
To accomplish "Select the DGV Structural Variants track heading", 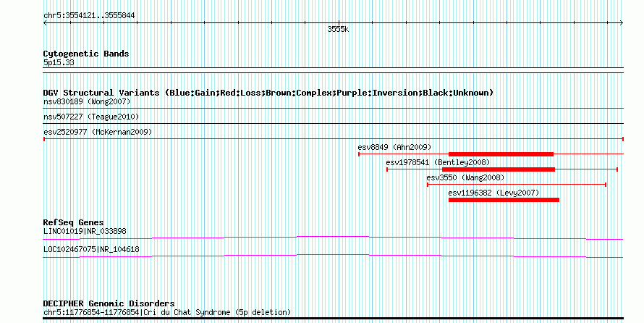I will tap(268, 93).
